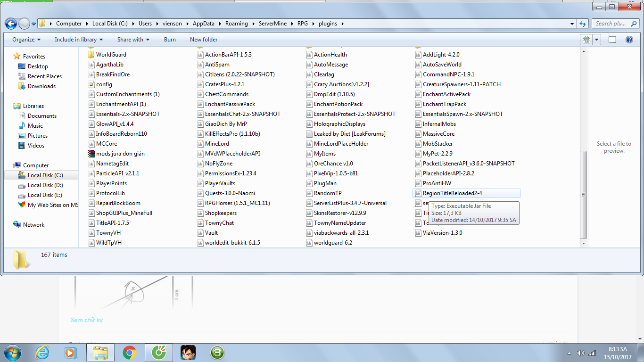Show the preview pane toggle button
The width and height of the screenshot is (644, 362).
pos(612,40)
